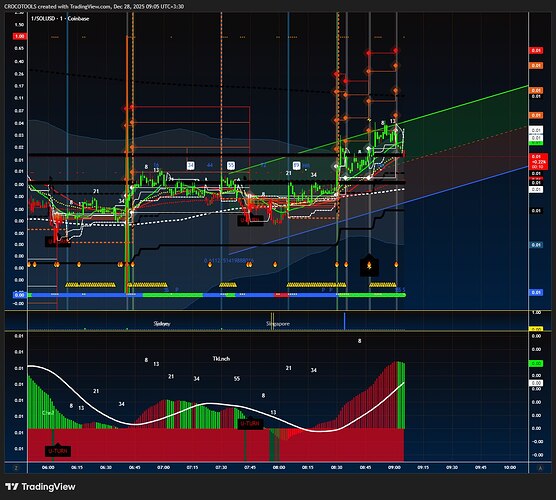
Task: Click the Singapore session label
Action: tap(278, 323)
